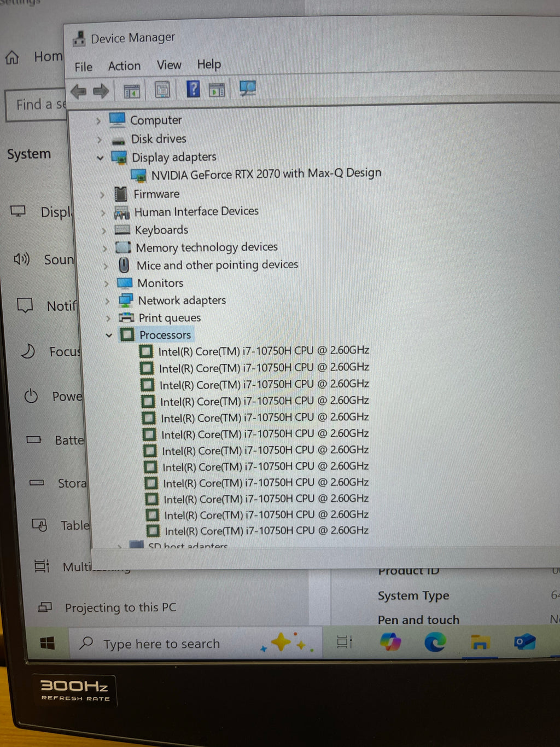Screen dimensions: 560x747
Task: Open Task View from the taskbar
Action: [345, 642]
